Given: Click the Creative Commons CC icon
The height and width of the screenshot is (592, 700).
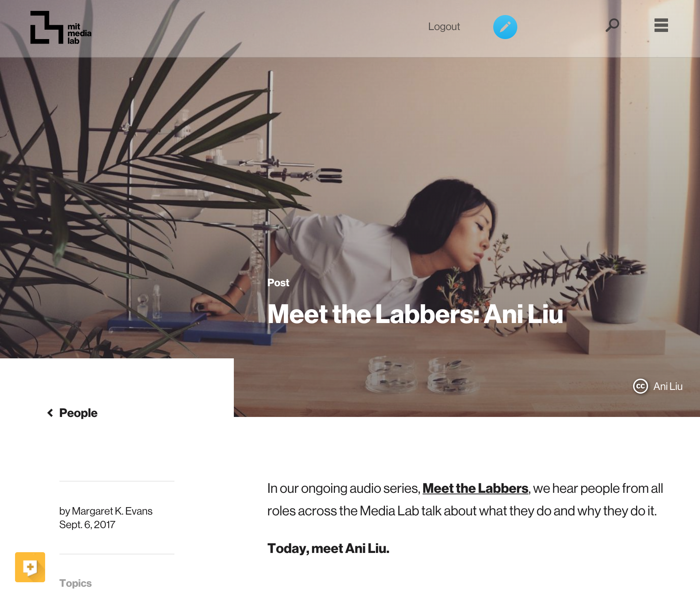Looking at the screenshot, I should point(640,386).
